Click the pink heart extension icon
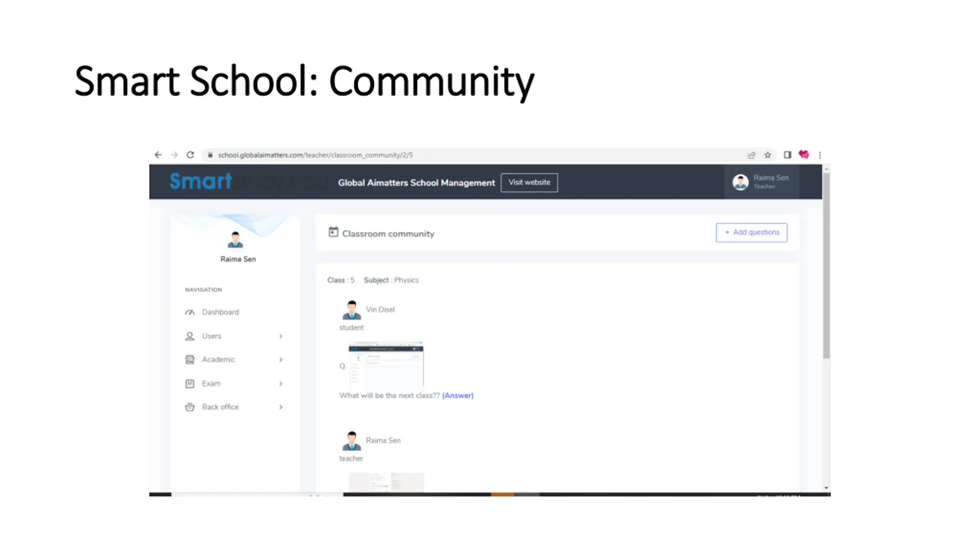980x551 pixels. (804, 155)
